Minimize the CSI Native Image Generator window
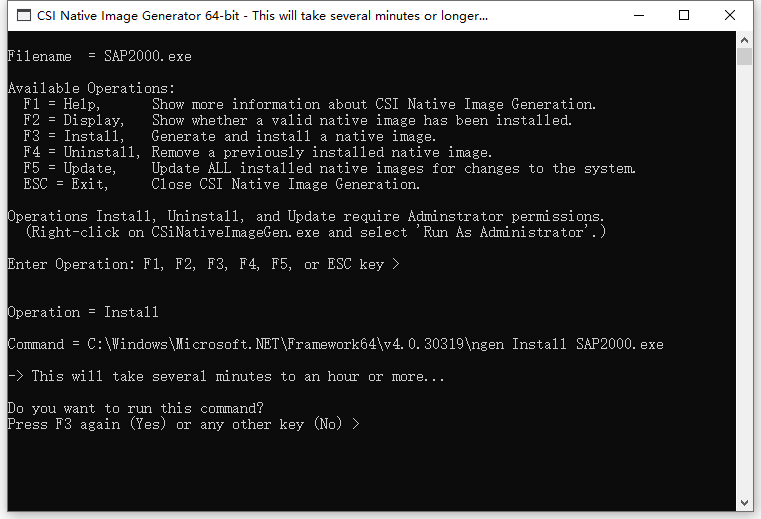Screen dimensions: 761x519 click(x=639, y=16)
